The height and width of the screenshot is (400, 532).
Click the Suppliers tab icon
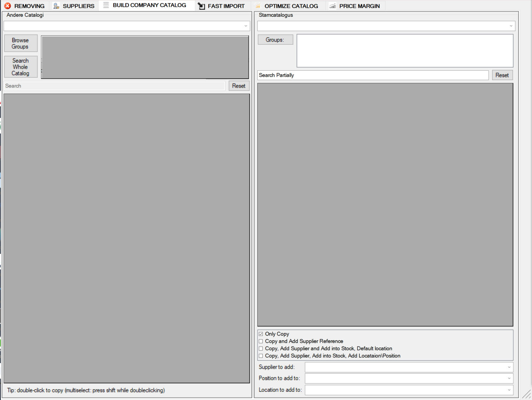point(56,6)
